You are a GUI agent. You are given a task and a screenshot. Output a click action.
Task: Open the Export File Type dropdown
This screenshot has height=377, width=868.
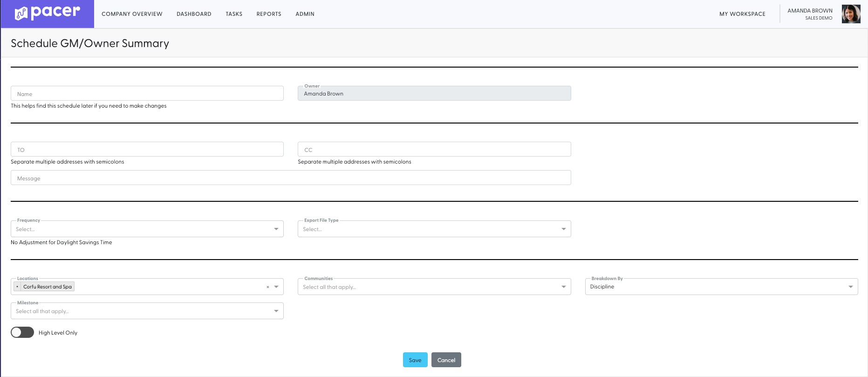point(434,229)
